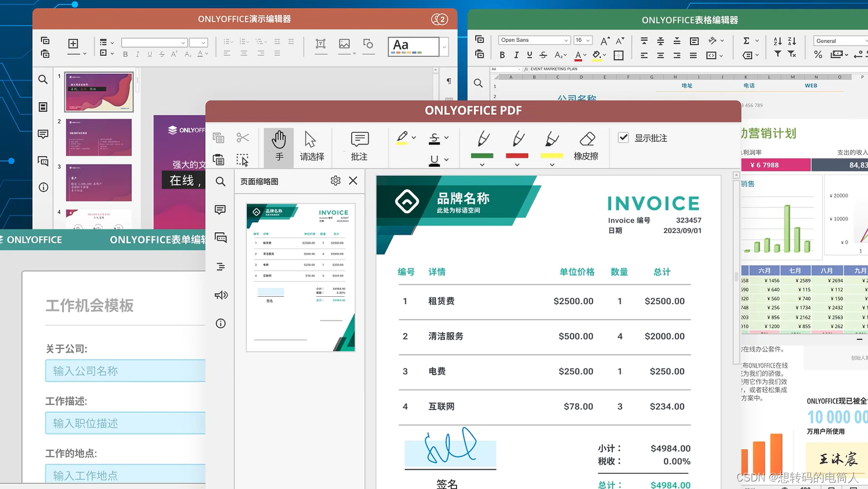Screen dimensions: 868x489
Task: Click the underline tool in PDF toolbar
Action: coord(434,160)
